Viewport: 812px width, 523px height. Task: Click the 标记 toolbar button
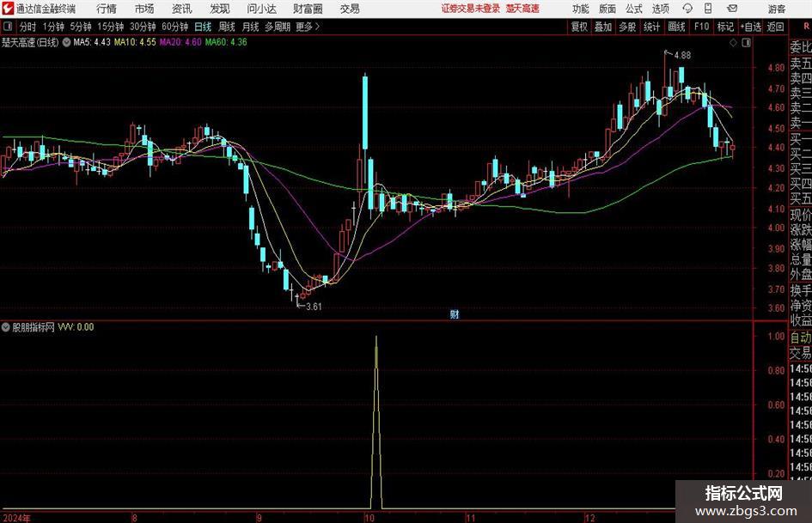click(x=725, y=27)
